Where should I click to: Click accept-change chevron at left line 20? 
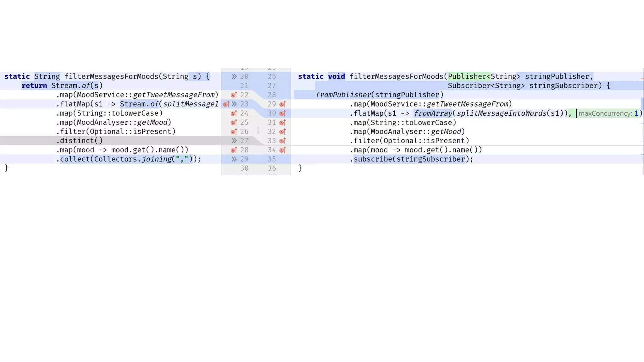click(234, 76)
